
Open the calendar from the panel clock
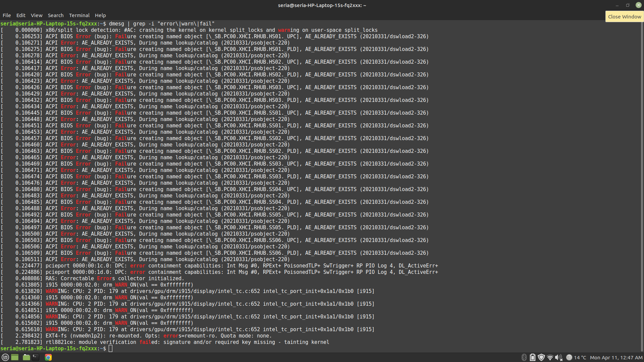pos(616,357)
